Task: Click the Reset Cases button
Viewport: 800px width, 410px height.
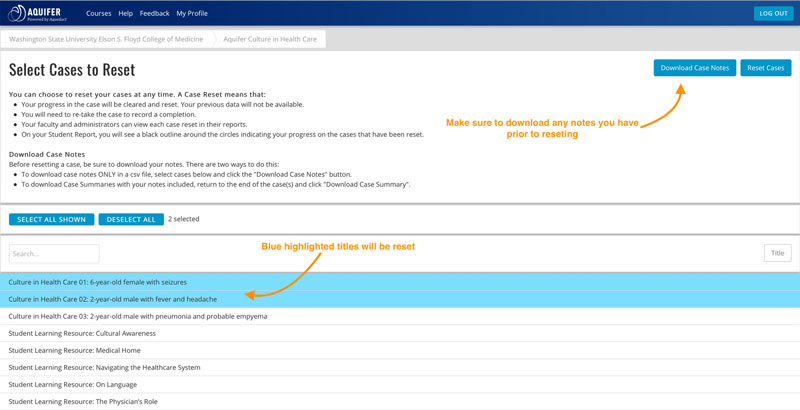Action: (765, 68)
